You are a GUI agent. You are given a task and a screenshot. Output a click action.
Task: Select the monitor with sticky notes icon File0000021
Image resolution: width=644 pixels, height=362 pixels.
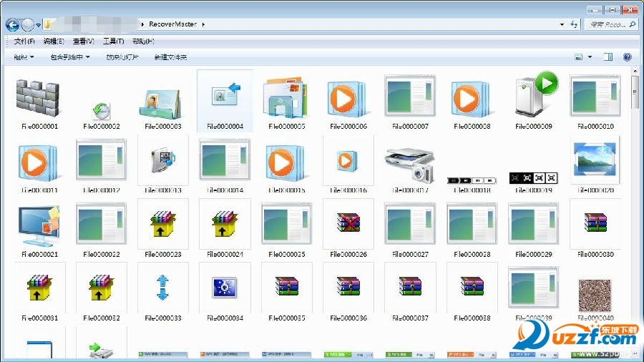tap(39, 225)
